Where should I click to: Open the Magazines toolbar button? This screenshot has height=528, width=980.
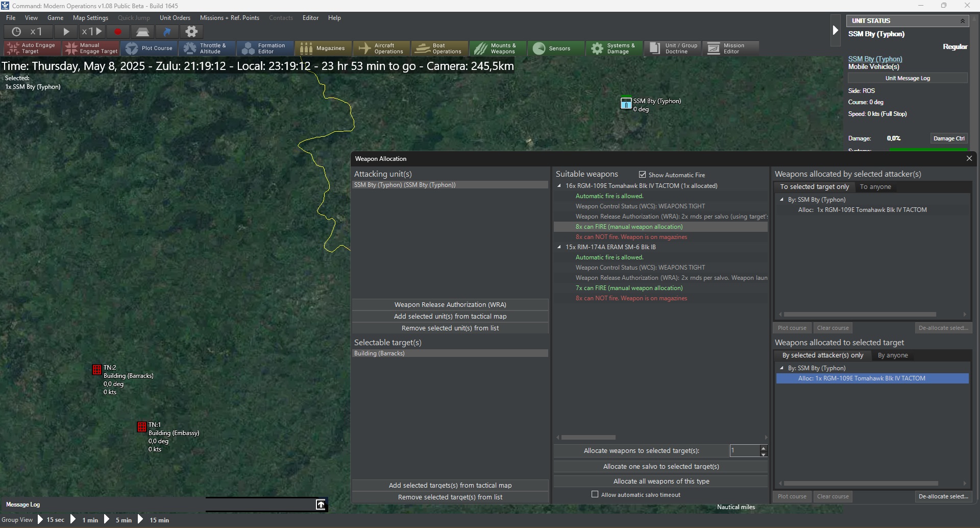[x=323, y=49]
